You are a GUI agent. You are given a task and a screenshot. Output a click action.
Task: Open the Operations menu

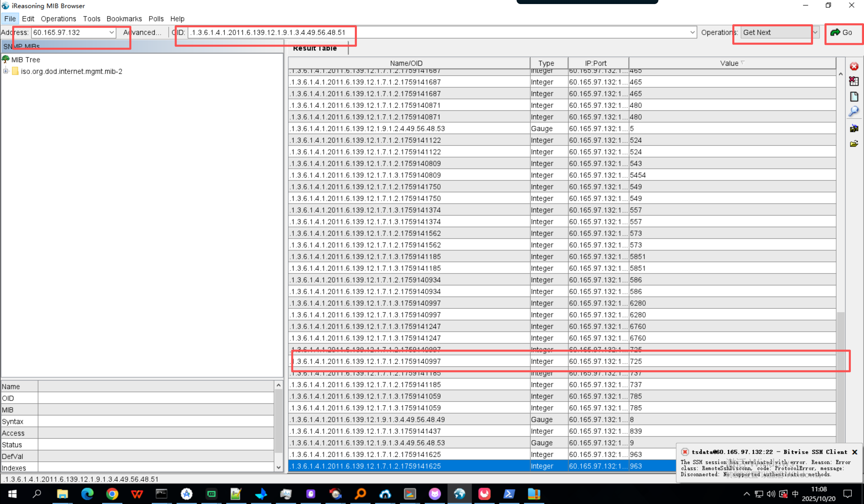coord(58,19)
